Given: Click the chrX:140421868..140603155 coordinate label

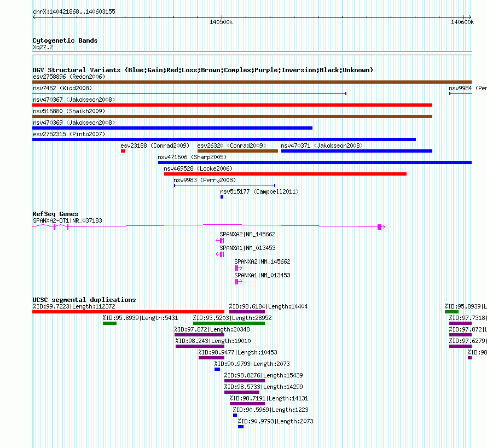Looking at the screenshot, I should pyautogui.click(x=74, y=11).
